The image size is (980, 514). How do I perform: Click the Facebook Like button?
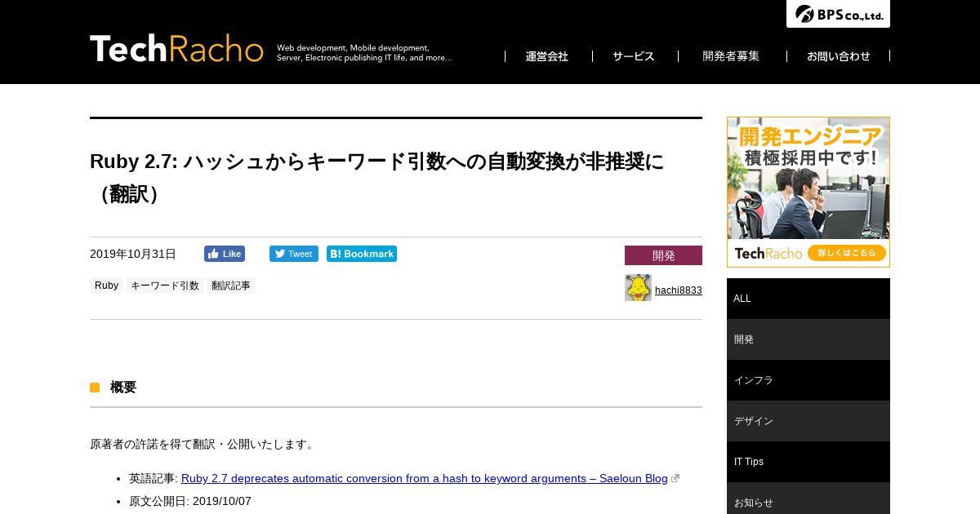(x=225, y=254)
